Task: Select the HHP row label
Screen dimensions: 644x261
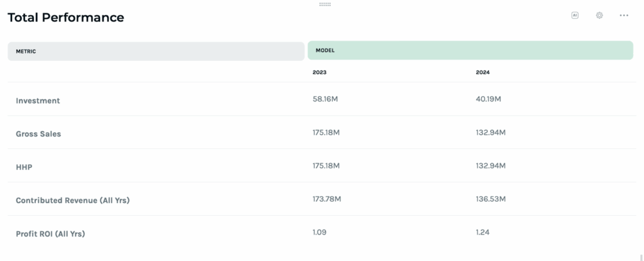Action: [x=24, y=167]
